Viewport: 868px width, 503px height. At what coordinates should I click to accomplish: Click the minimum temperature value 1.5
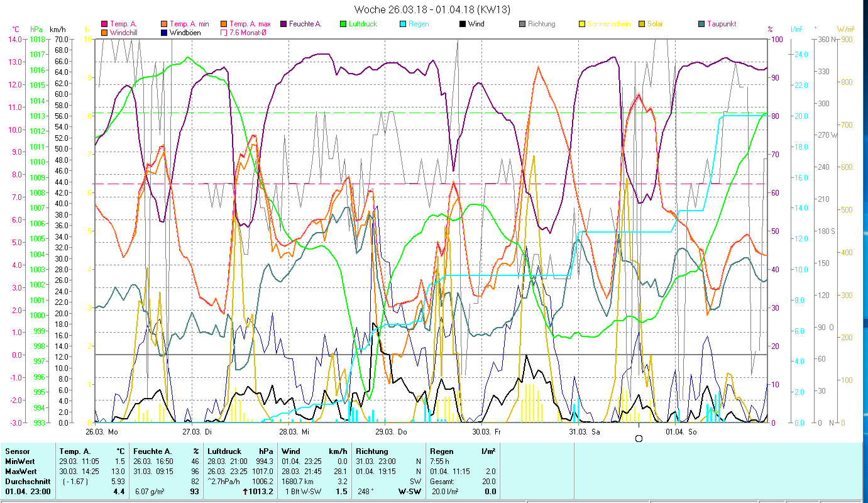point(120,461)
